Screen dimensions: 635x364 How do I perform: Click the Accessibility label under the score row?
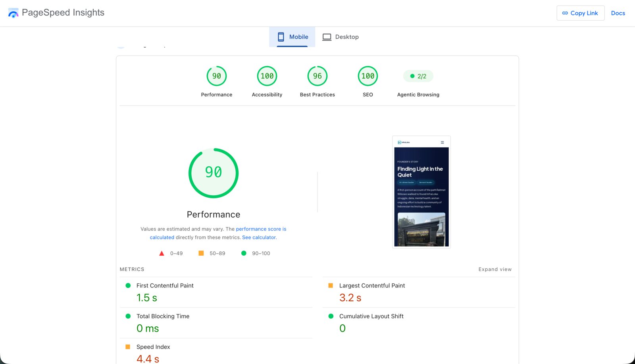click(267, 94)
